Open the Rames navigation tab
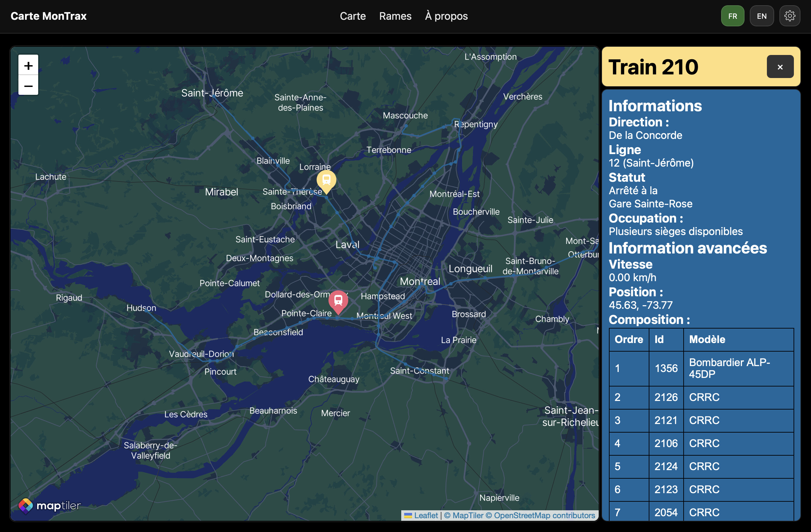 coord(395,16)
